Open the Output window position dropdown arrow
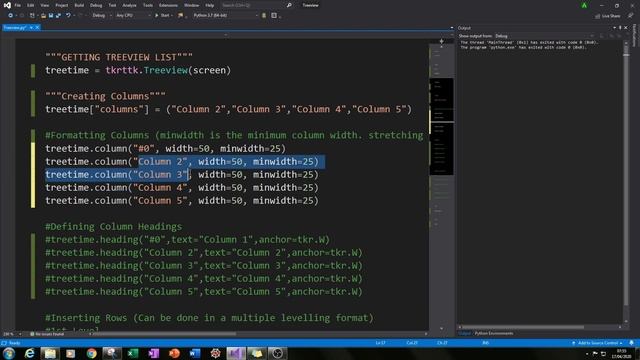The width and height of the screenshot is (640, 360). pos(614,28)
